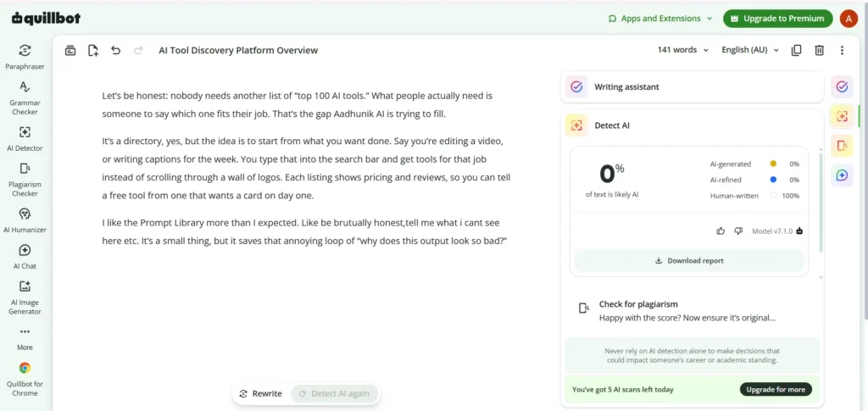Viewport: 868px width, 411px height.
Task: Click the paragraph about the Prompt Library
Action: (x=305, y=232)
